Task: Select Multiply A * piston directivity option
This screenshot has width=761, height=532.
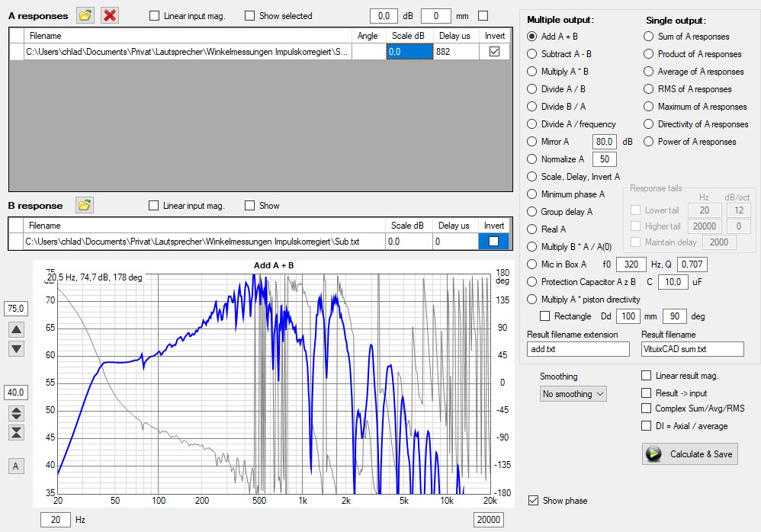Action: [532, 300]
